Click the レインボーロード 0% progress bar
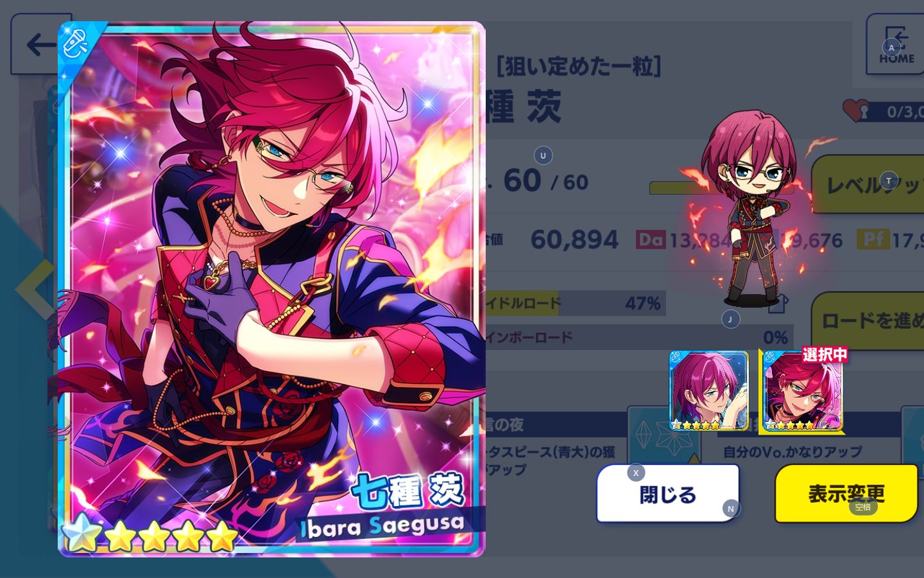 pyautogui.click(x=640, y=337)
